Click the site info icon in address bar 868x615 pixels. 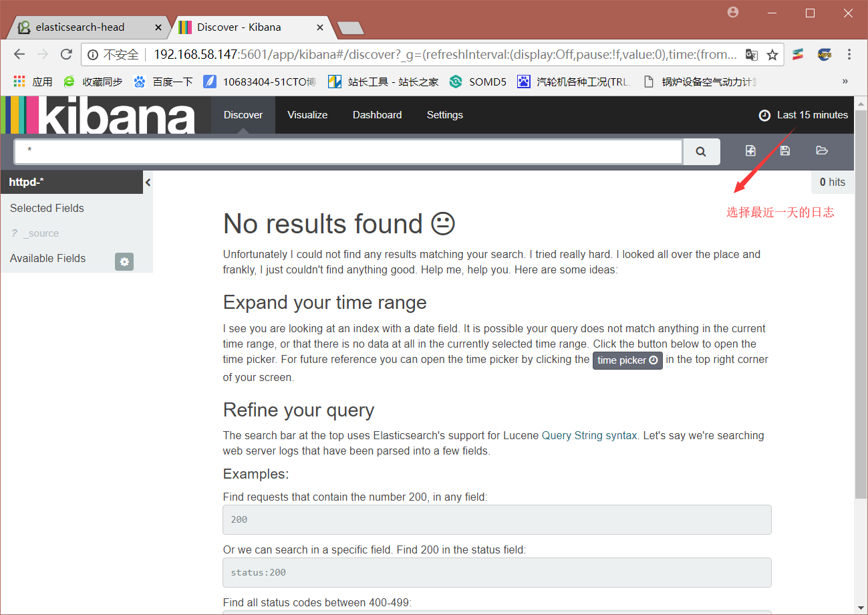point(93,55)
